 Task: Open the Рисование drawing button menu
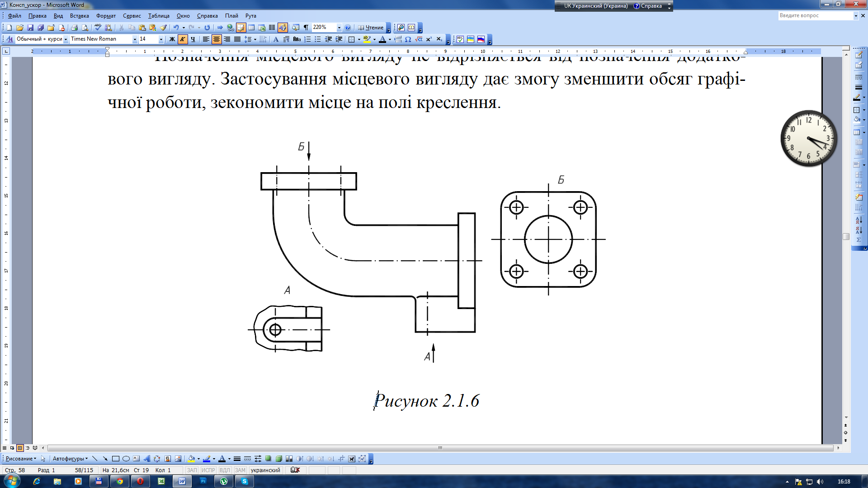coord(21,459)
